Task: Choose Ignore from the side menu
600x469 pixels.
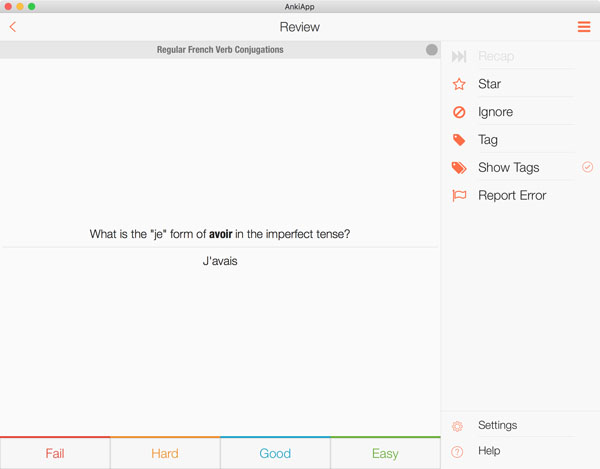Action: [x=496, y=112]
